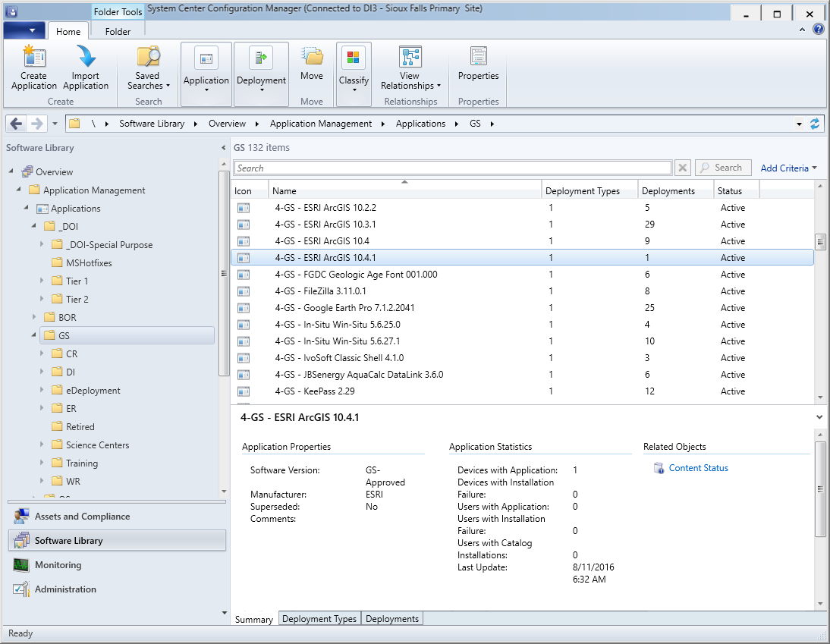Open the Properties ribbon icon
Viewport: 830px width, 644px height.
[479, 57]
